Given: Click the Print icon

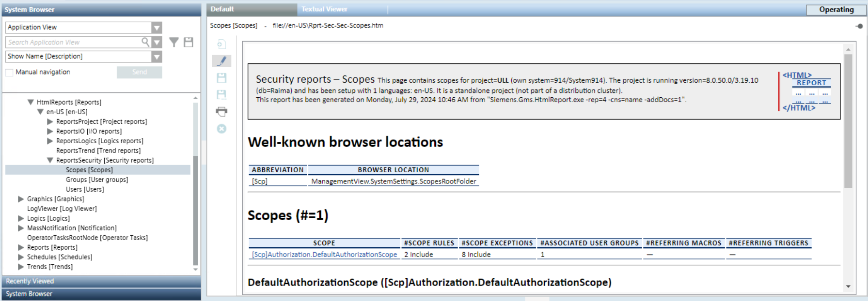Looking at the screenshot, I should click(221, 112).
